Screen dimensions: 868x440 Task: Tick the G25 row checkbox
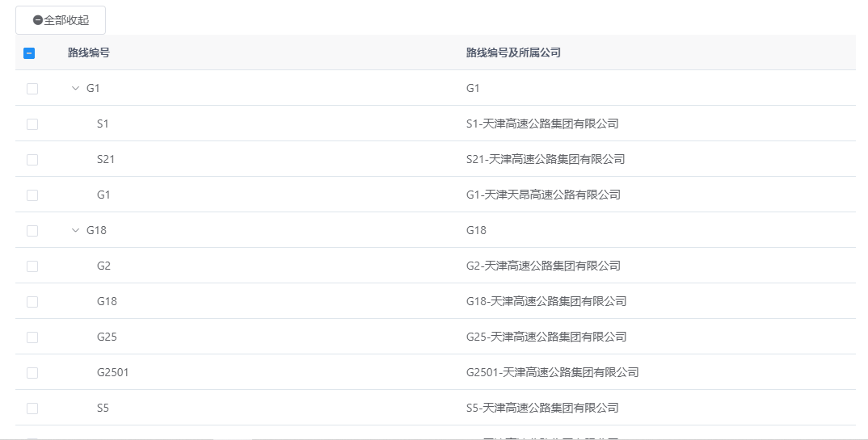pyautogui.click(x=32, y=337)
